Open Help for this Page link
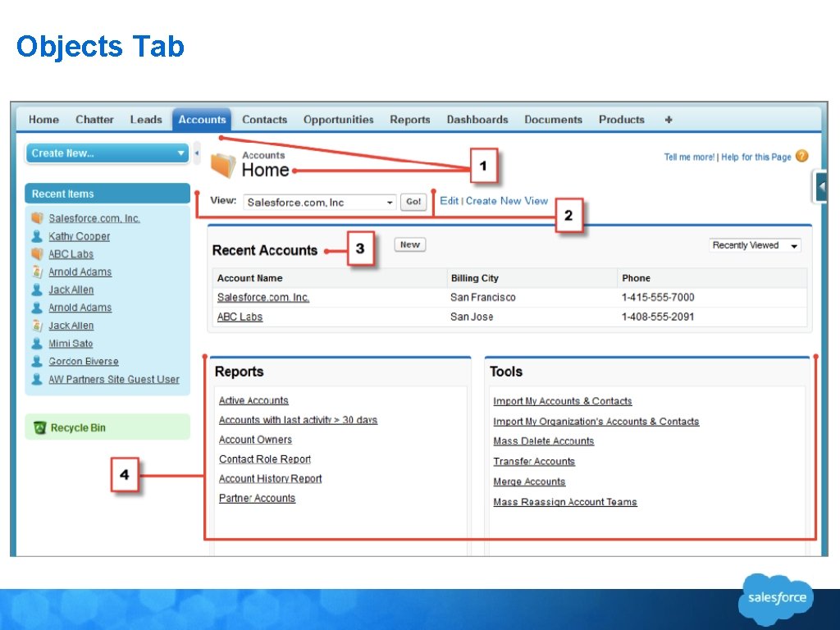This screenshot has width=840, height=630. pos(756,157)
